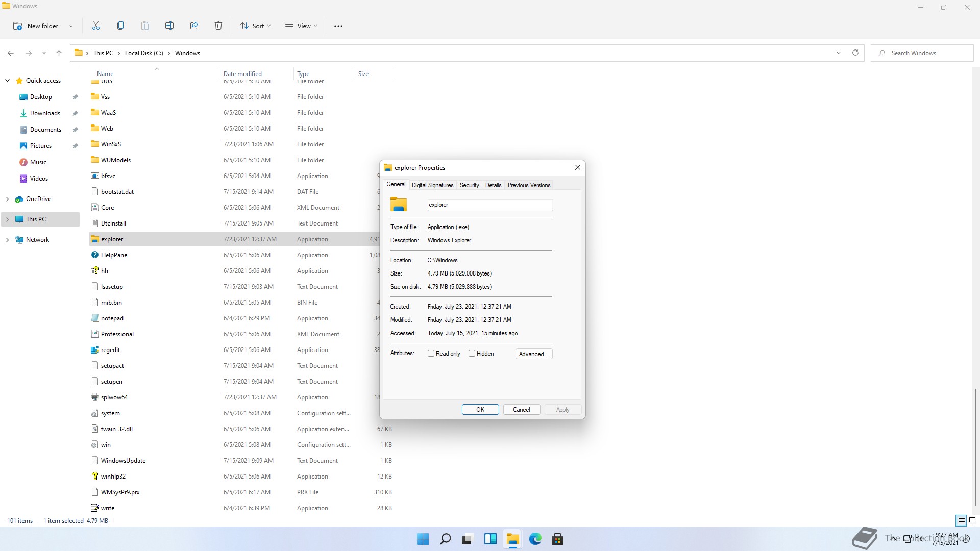This screenshot has height=551, width=980.
Task: Open Widgets from the taskbar
Action: [491, 539]
